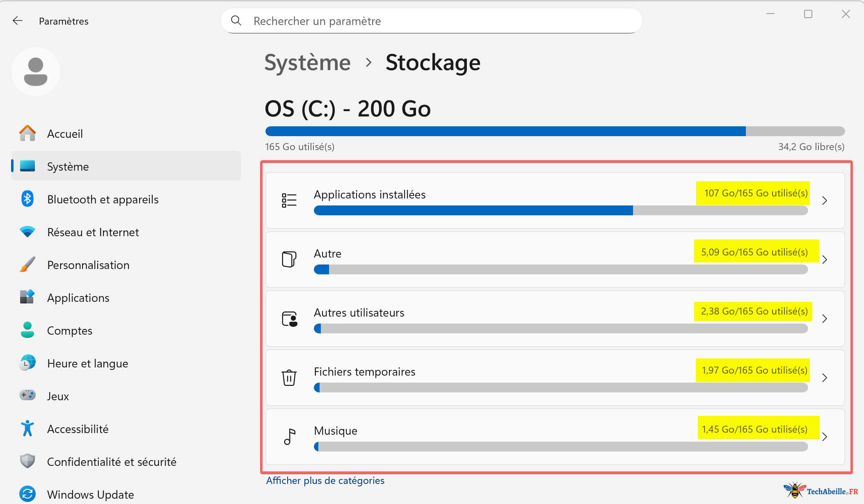Open Système from the breadcrumb
The height and width of the screenshot is (504, 864).
click(x=308, y=62)
